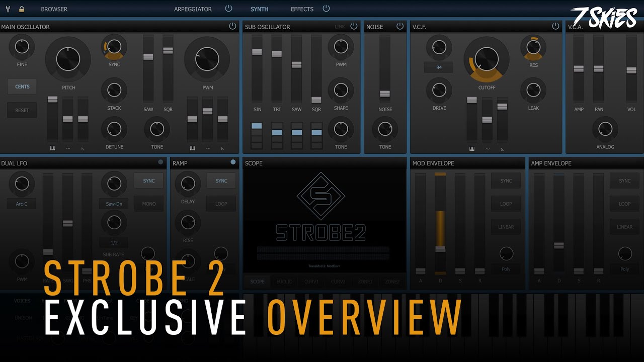Click the PAN slider handle in V.C.A.
This screenshot has width=644, height=362.
[x=598, y=68]
